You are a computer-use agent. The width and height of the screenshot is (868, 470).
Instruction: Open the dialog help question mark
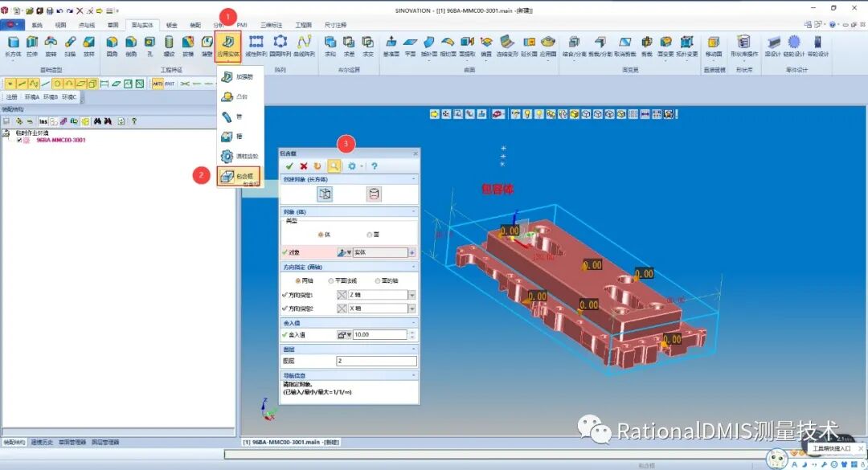click(375, 166)
